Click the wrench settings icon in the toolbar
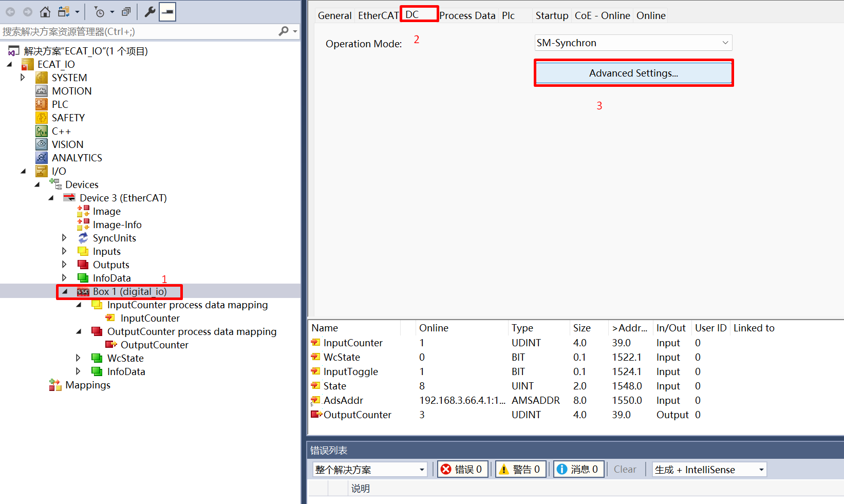Image resolution: width=844 pixels, height=504 pixels. tap(149, 11)
